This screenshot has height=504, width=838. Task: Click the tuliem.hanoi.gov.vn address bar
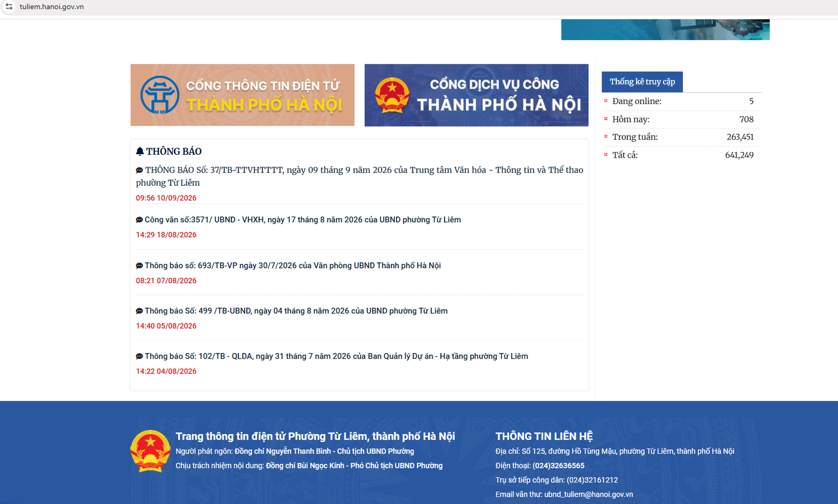[x=52, y=7]
